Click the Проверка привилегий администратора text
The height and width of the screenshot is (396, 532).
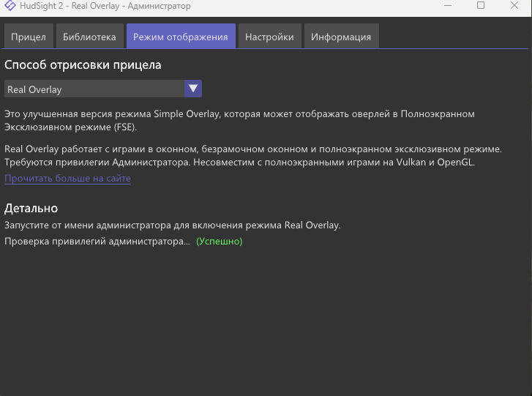tap(97, 242)
